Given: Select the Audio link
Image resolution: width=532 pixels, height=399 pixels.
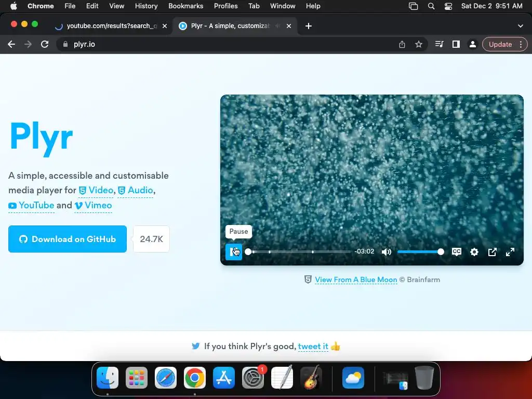Looking at the screenshot, I should pos(136,190).
